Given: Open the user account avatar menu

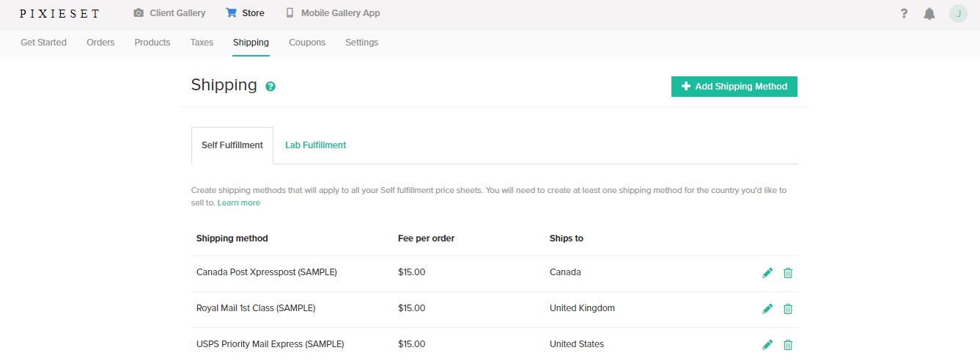Looking at the screenshot, I should [x=958, y=13].
